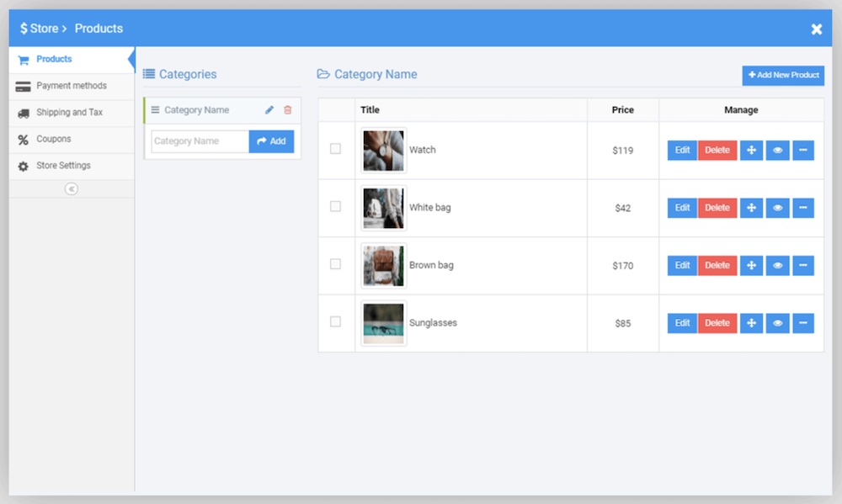Click the $42 price cell
This screenshot has height=504, width=842.
(623, 209)
